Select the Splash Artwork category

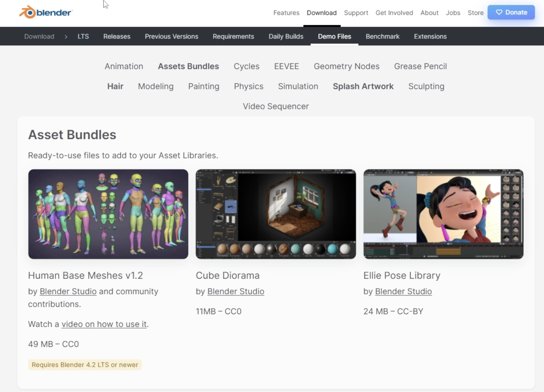(363, 86)
